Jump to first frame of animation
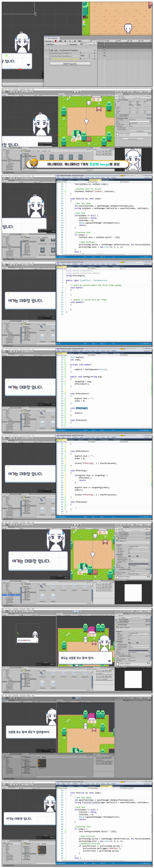Viewport: 154px width, 868px height. click(61, 41)
